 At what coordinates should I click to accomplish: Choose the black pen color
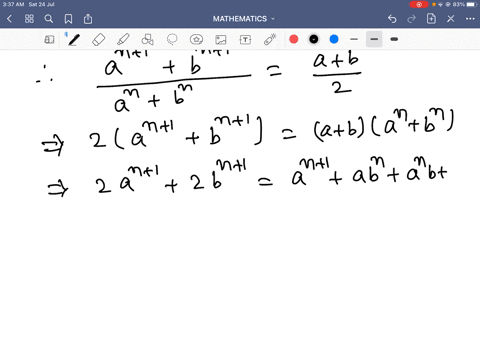click(x=314, y=39)
